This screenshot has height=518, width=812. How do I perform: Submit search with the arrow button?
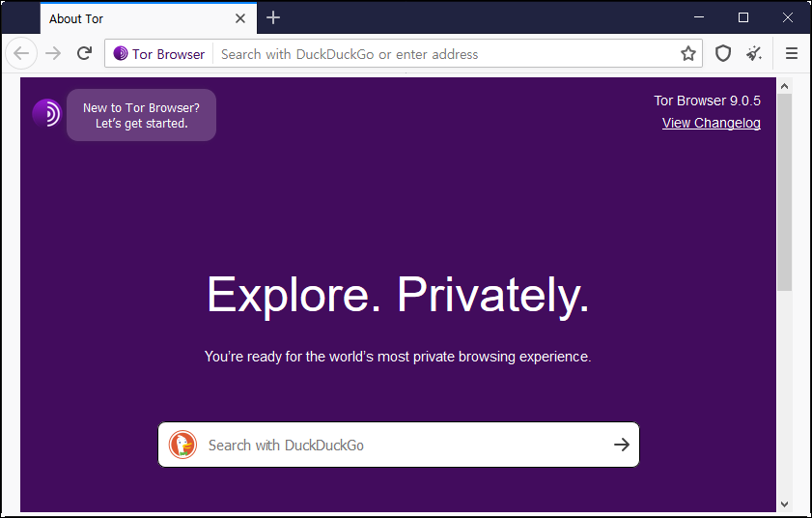point(622,445)
